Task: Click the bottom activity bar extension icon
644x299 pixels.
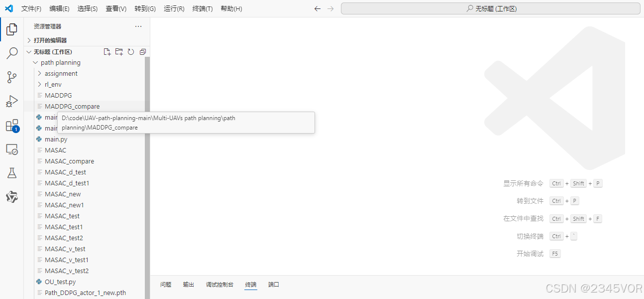Action: 12,197
